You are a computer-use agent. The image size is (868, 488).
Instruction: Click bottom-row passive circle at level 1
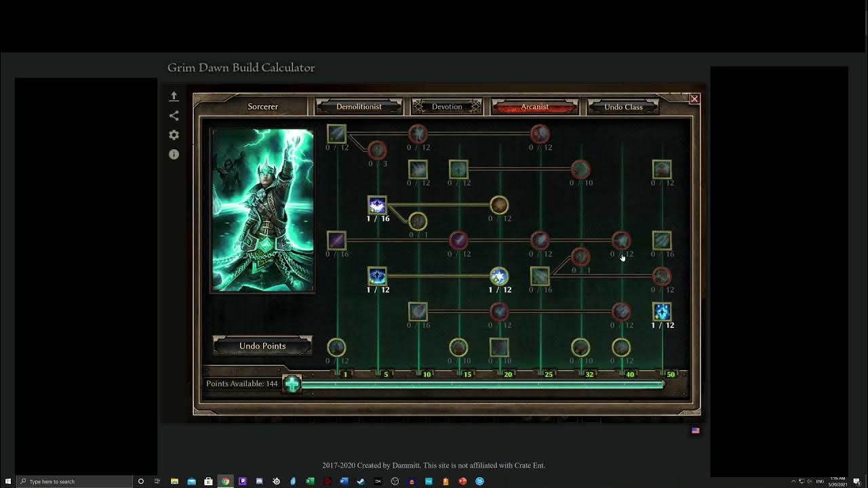click(x=336, y=348)
